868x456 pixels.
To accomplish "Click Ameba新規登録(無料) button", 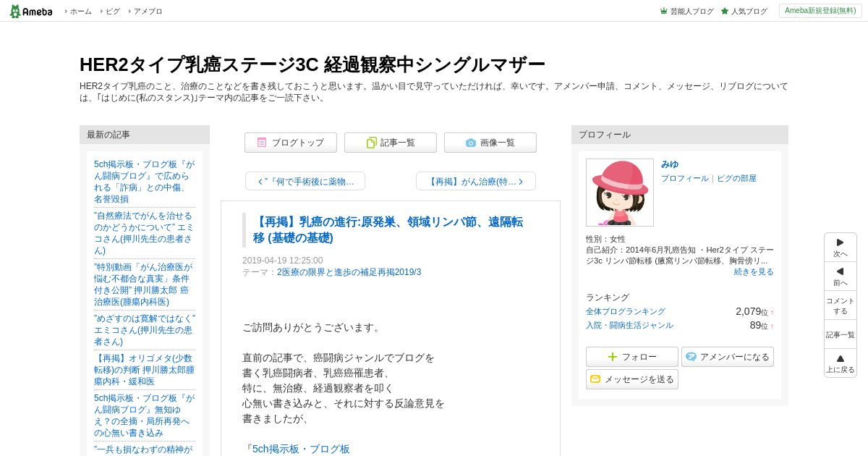I will coord(820,11).
